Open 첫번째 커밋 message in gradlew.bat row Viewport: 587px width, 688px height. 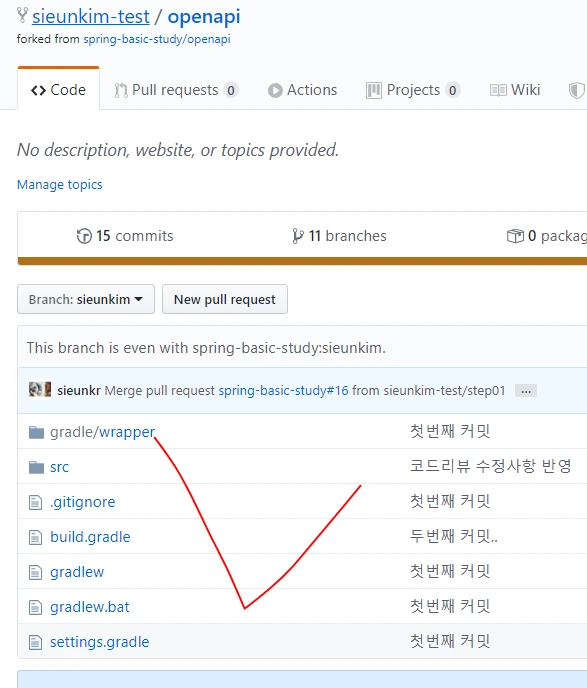(x=450, y=606)
